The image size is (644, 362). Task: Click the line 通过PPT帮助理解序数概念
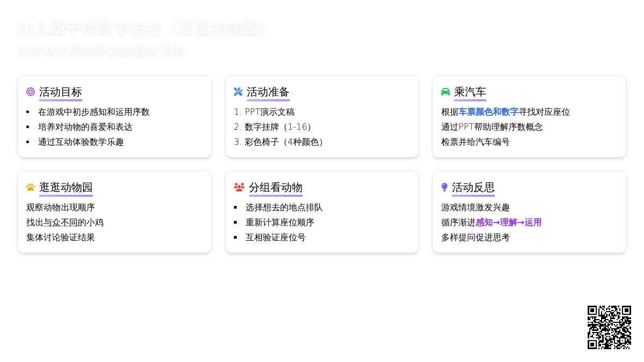click(x=492, y=127)
